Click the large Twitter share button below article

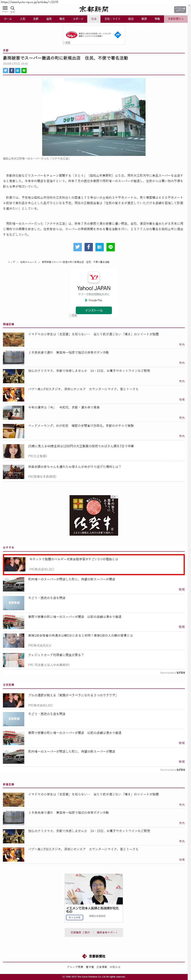coord(78,247)
